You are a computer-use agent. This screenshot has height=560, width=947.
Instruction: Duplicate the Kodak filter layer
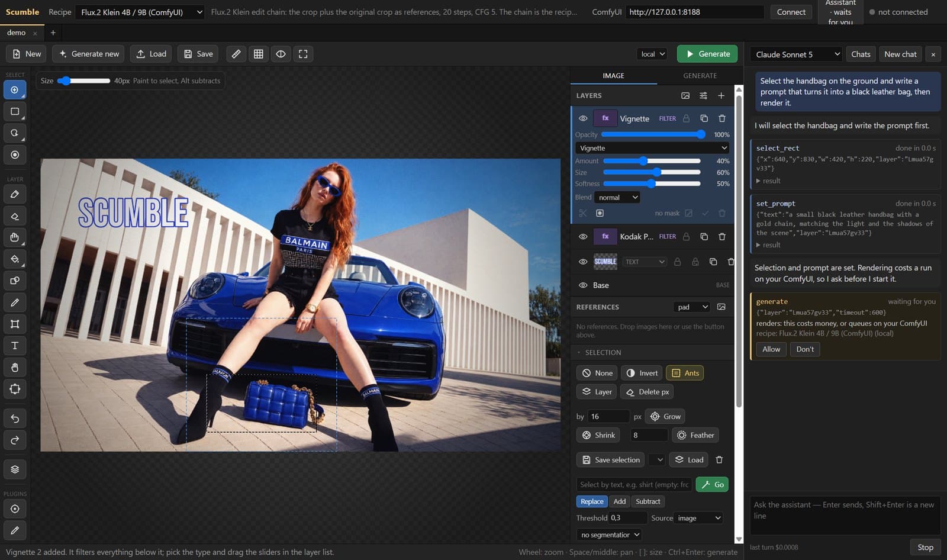[x=704, y=236]
